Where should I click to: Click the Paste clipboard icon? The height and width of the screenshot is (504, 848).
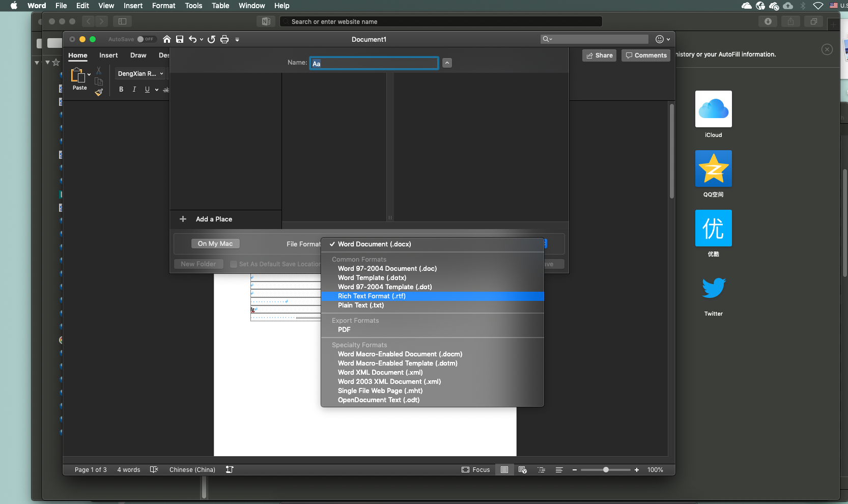(78, 75)
